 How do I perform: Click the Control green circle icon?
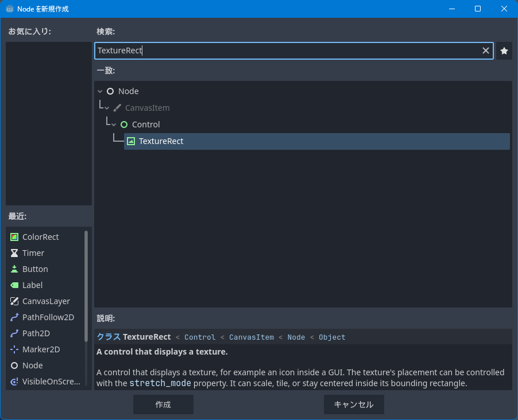click(124, 125)
